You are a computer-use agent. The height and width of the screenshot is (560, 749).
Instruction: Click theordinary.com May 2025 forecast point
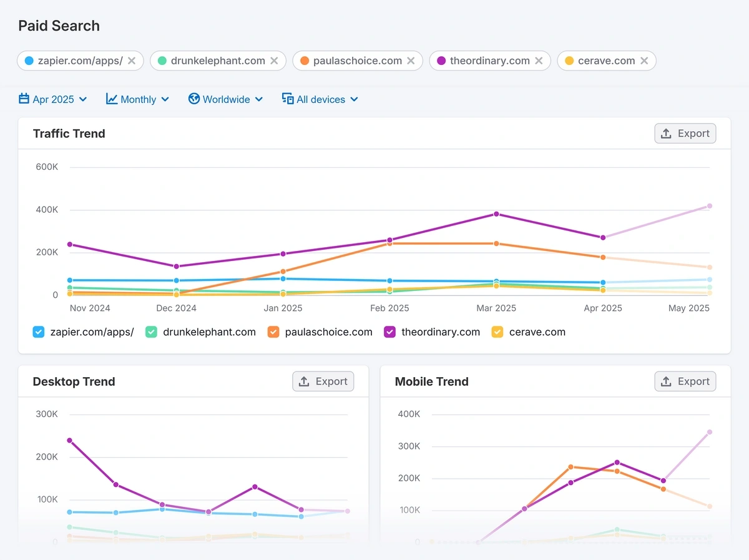tap(710, 206)
